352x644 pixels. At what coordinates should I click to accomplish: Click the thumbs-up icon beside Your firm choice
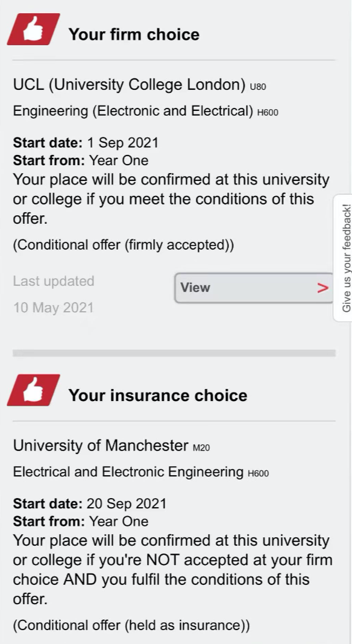point(33,29)
